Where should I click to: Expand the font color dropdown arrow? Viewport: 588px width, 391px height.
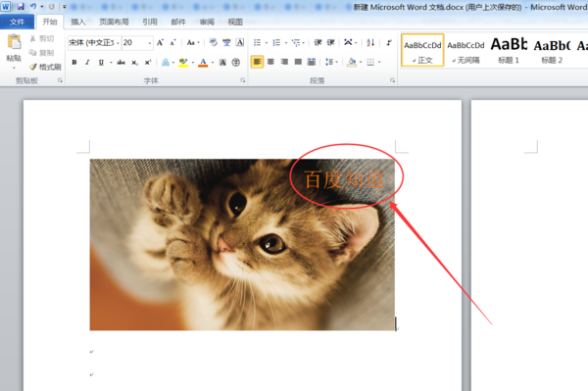coord(213,63)
